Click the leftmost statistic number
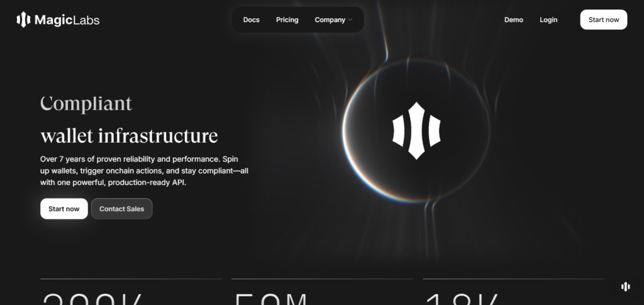The width and height of the screenshot is (644, 305). pos(92,299)
